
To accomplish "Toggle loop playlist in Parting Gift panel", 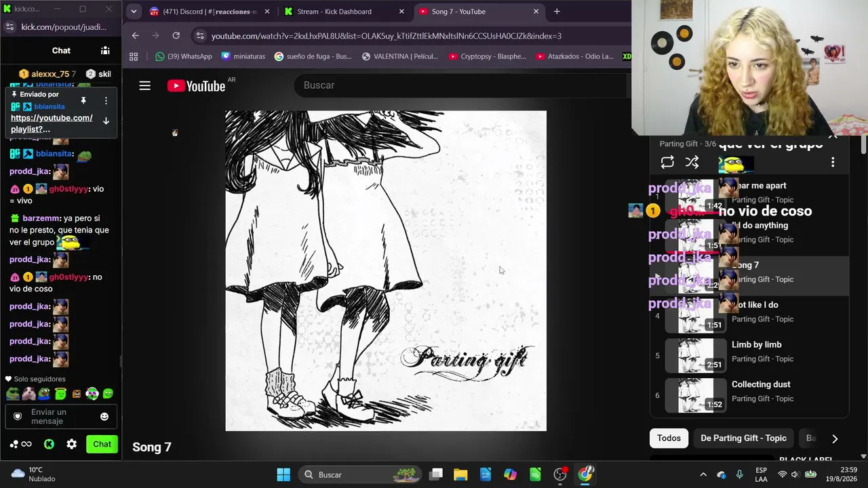I will 667,162.
